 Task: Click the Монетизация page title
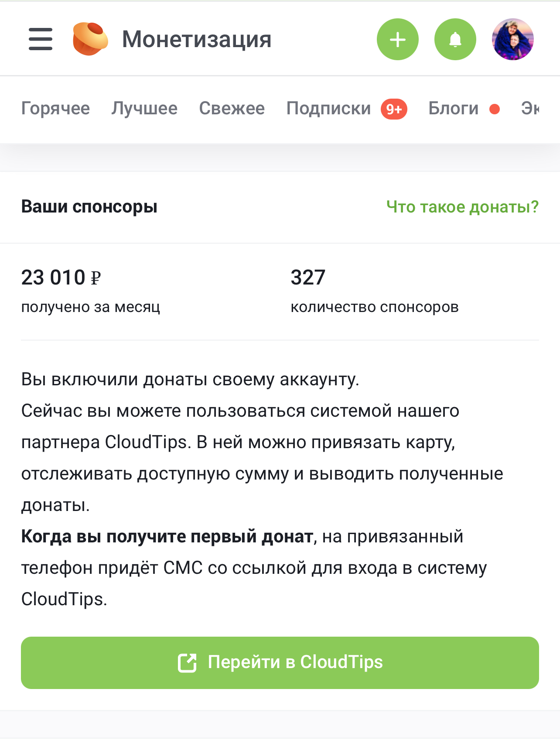pos(197,39)
